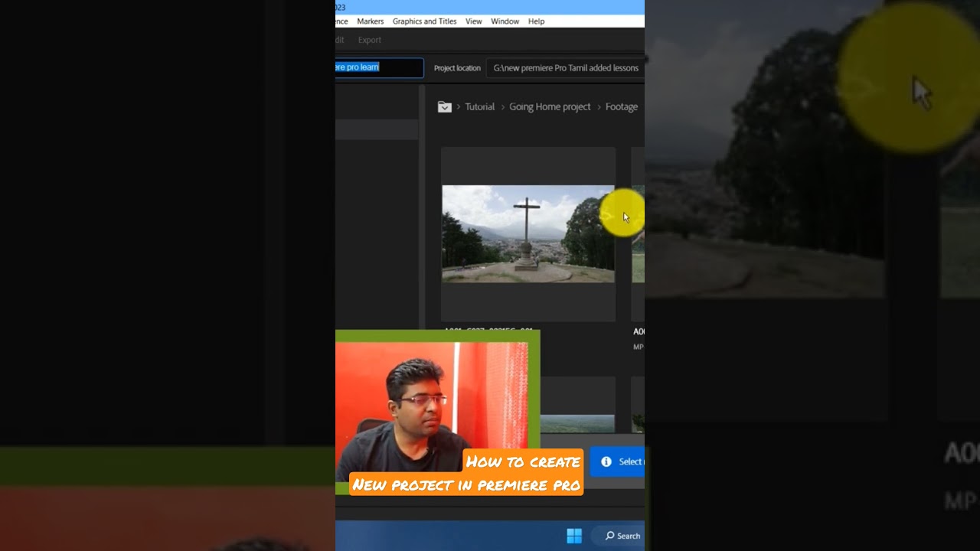The height and width of the screenshot is (551, 980).
Task: Select the cross landscape video thumbnail
Action: pos(528,233)
